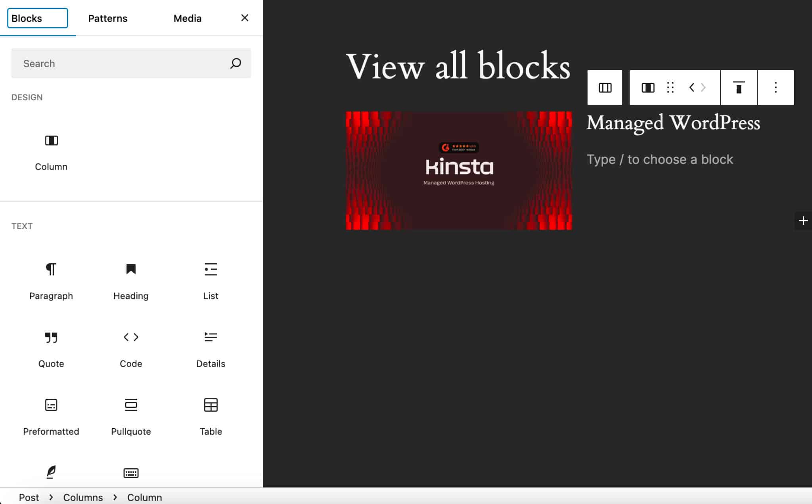Open the Post breadcrumb link
The width and height of the screenshot is (812, 504).
(x=29, y=497)
